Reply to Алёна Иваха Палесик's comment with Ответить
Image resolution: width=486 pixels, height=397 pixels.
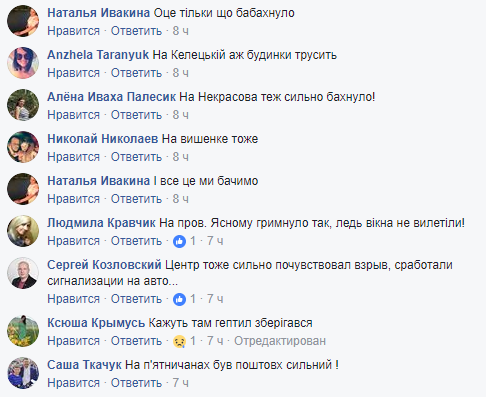tap(136, 115)
